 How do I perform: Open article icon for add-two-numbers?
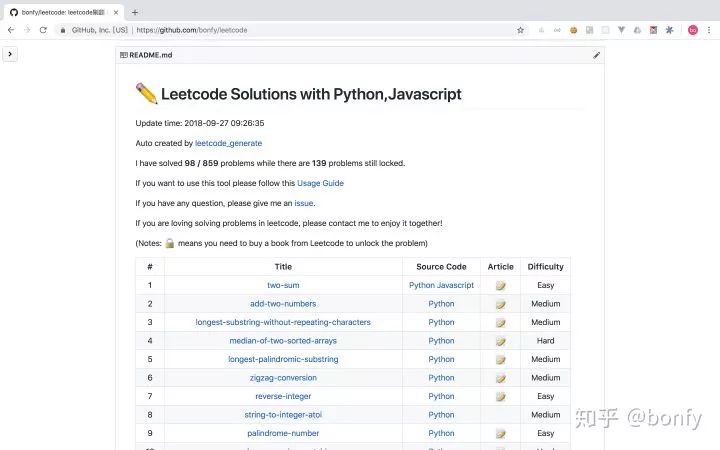(501, 304)
